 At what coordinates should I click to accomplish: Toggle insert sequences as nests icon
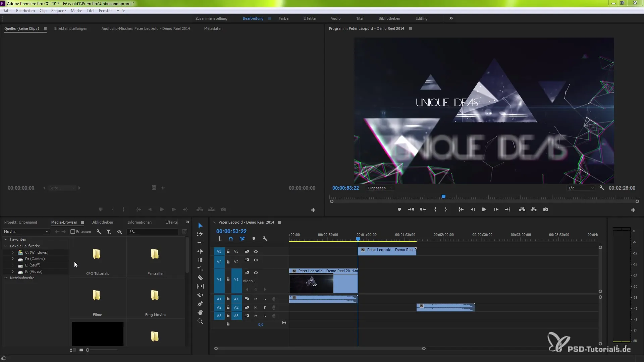click(x=219, y=239)
